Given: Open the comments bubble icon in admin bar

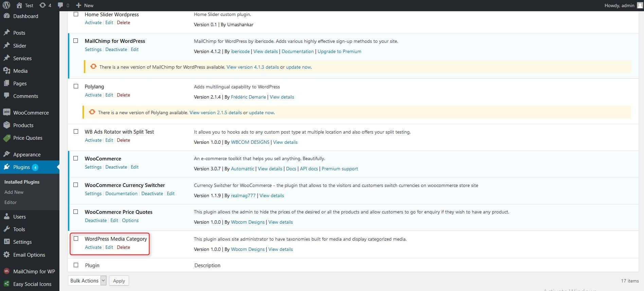Looking at the screenshot, I should pyautogui.click(x=60, y=5).
